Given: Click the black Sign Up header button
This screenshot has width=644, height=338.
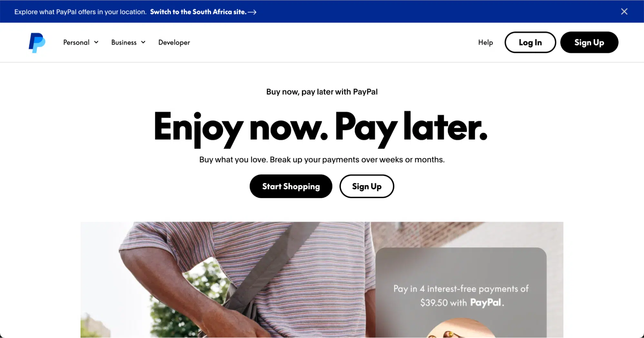Looking at the screenshot, I should [x=589, y=42].
